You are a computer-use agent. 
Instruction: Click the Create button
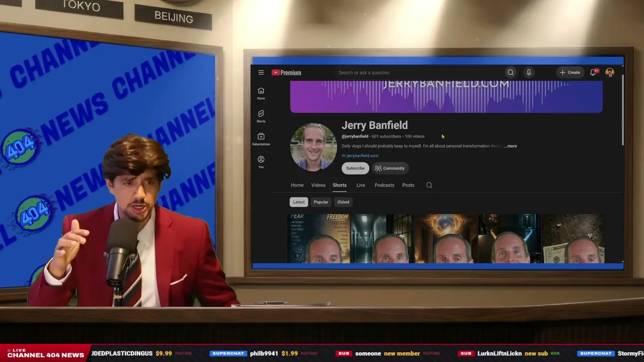coord(570,72)
